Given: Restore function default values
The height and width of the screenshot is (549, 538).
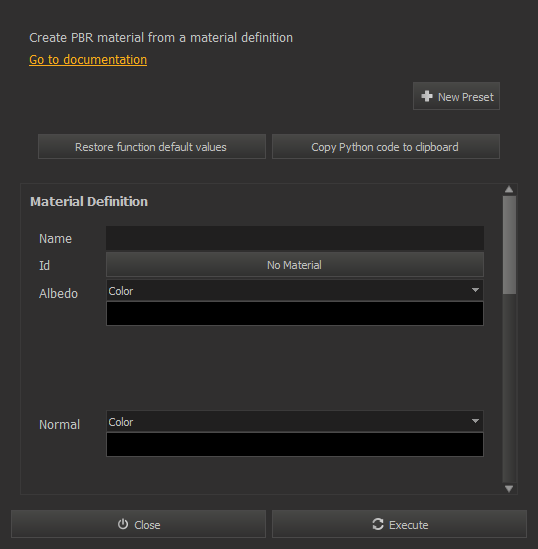Looking at the screenshot, I should [152, 147].
